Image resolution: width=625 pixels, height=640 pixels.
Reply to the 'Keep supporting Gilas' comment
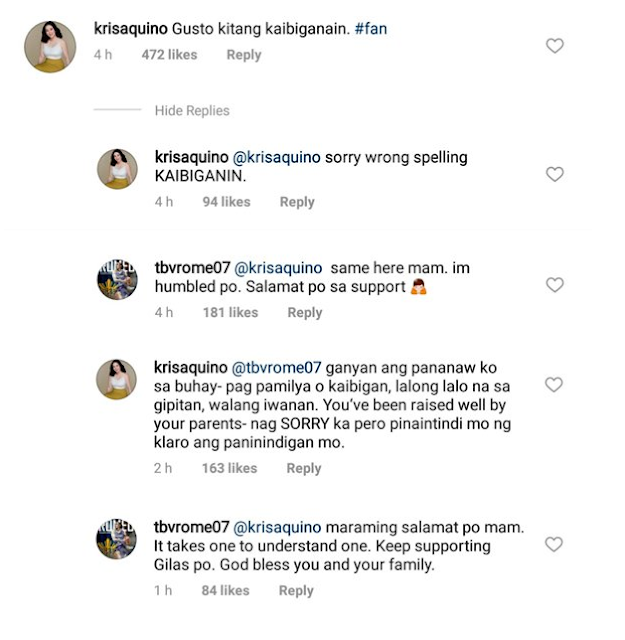[296, 591]
